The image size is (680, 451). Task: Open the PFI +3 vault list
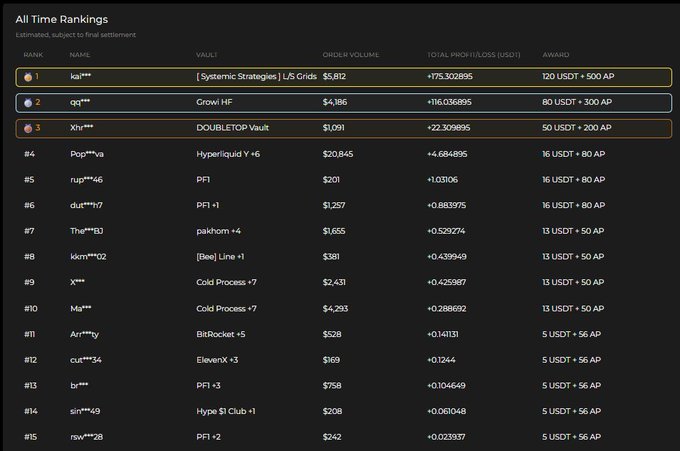click(x=208, y=385)
